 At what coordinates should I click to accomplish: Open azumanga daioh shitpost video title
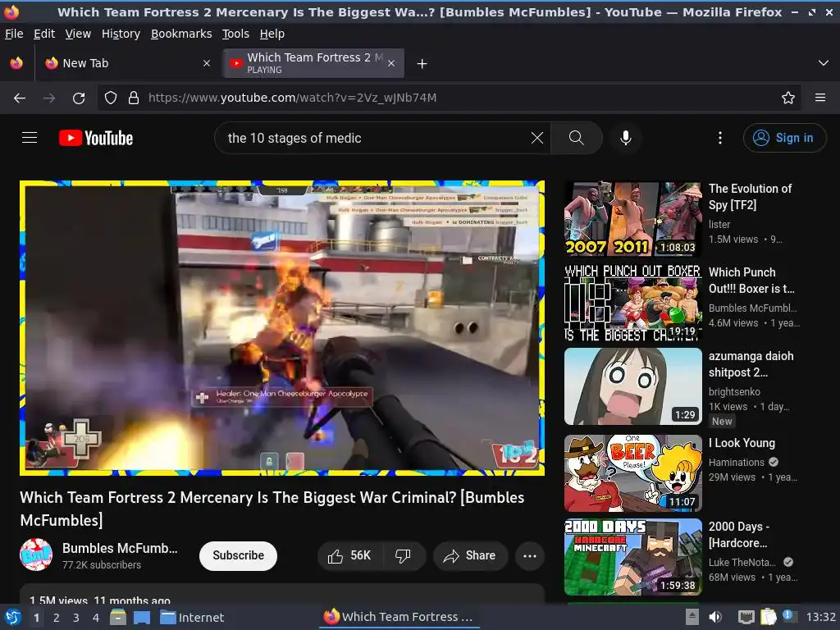coord(751,364)
